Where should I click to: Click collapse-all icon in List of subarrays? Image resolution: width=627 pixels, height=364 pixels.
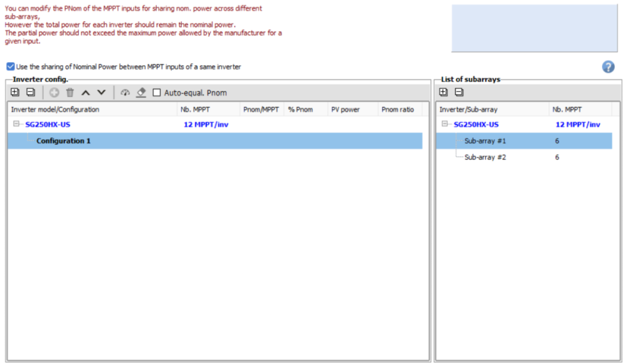(x=459, y=93)
